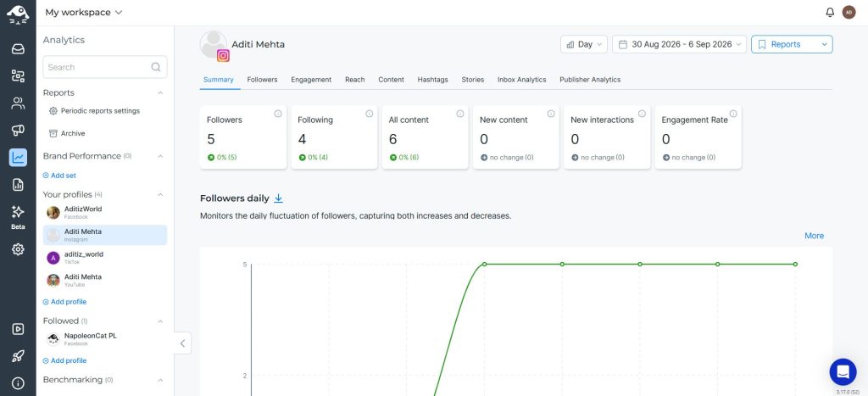
Task: Select the AditizWorld Facebook profile
Action: 105,213
